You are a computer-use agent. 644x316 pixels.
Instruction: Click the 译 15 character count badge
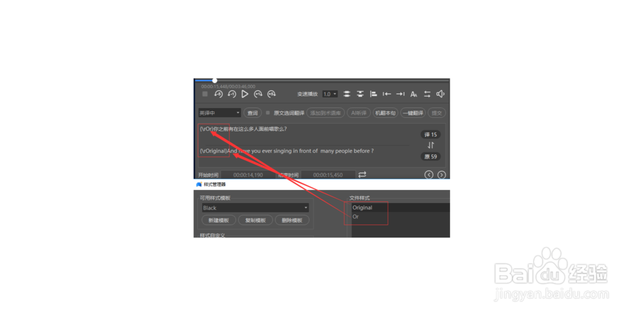[430, 135]
